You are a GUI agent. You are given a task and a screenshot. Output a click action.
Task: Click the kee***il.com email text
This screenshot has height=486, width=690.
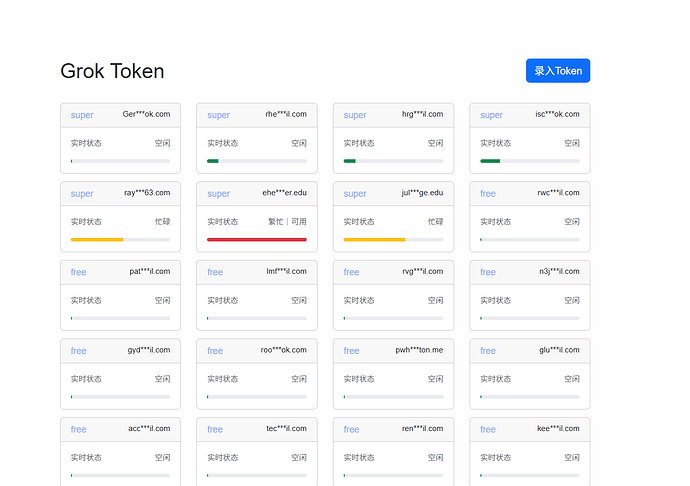pos(558,428)
